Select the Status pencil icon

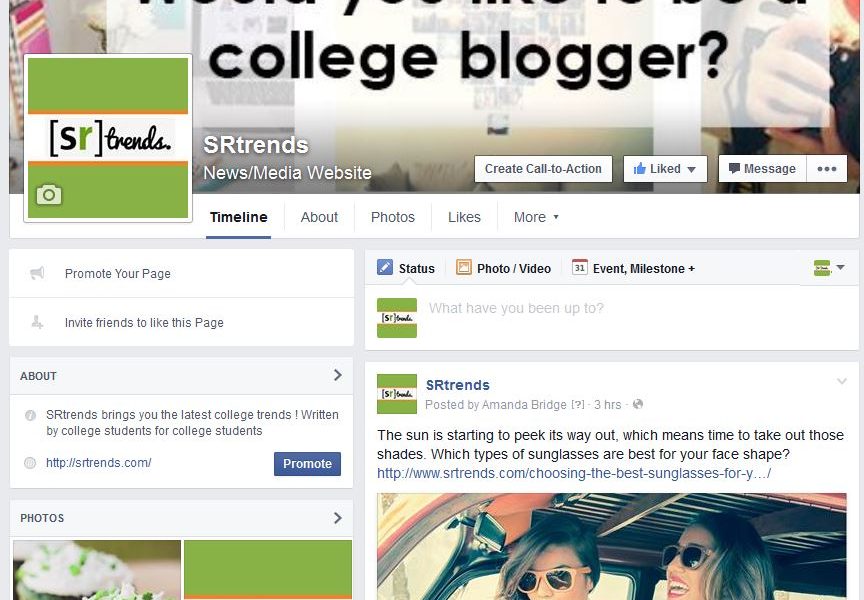click(x=385, y=267)
